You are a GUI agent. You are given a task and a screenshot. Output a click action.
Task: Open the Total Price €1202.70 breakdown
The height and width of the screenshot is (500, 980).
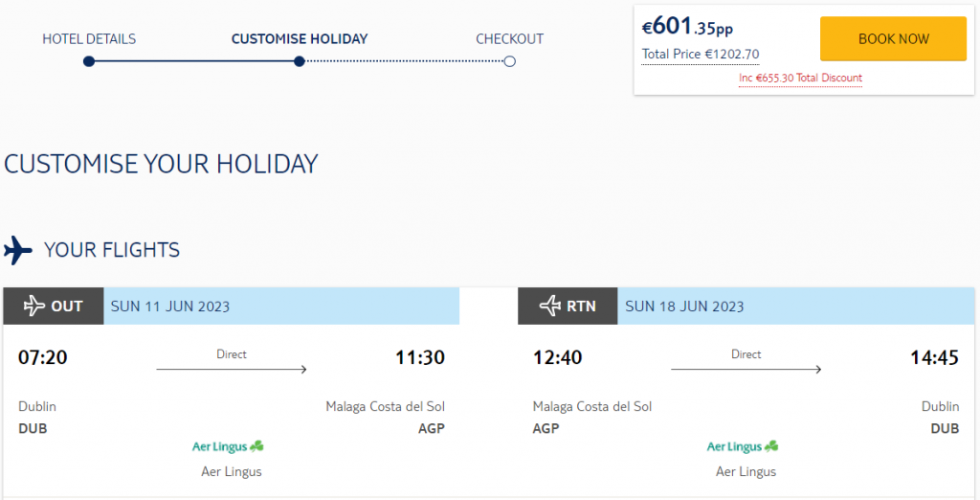point(700,55)
